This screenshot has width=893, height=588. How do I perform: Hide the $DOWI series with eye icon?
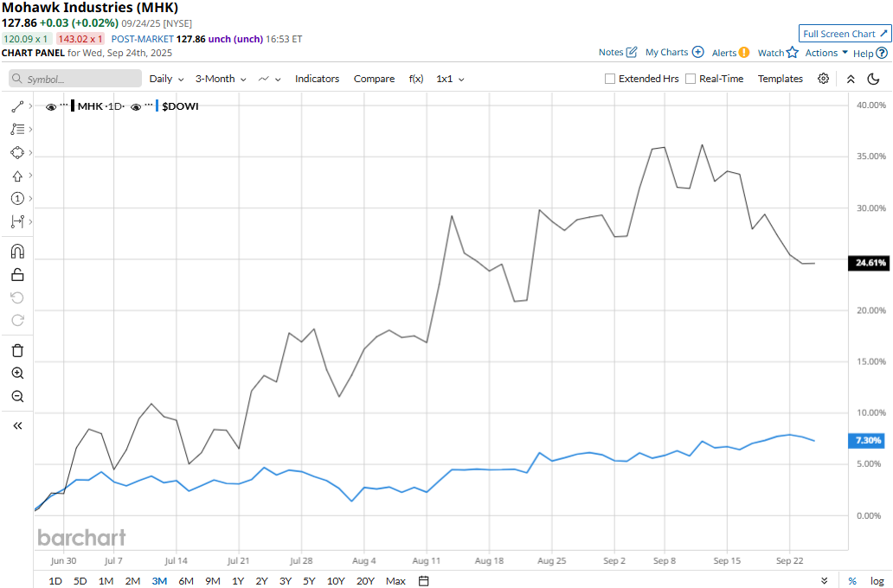coord(136,106)
